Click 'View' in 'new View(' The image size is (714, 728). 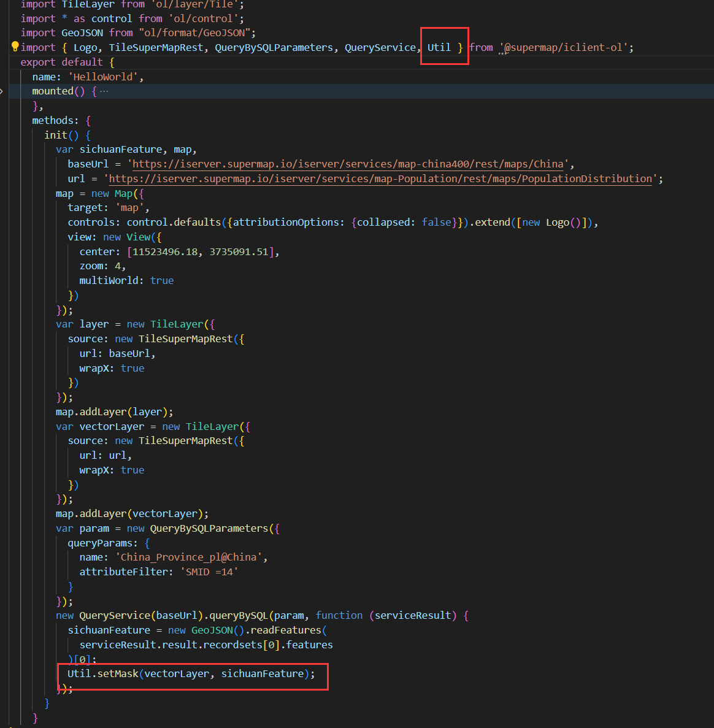(139, 237)
